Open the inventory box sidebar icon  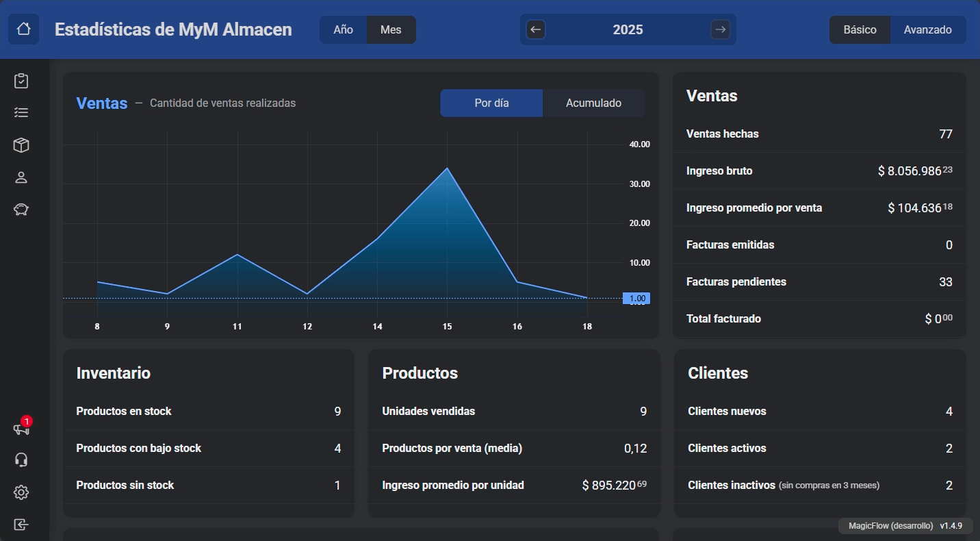click(21, 145)
